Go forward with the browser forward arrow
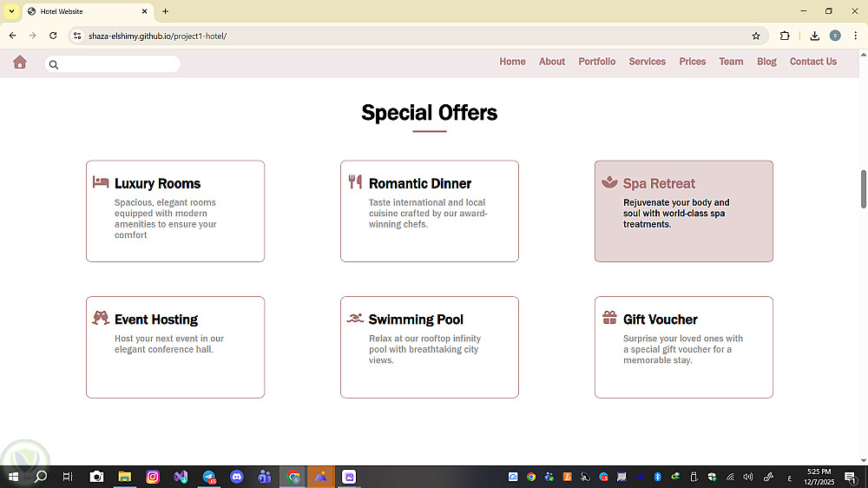The width and height of the screenshot is (868, 488). 33,36
